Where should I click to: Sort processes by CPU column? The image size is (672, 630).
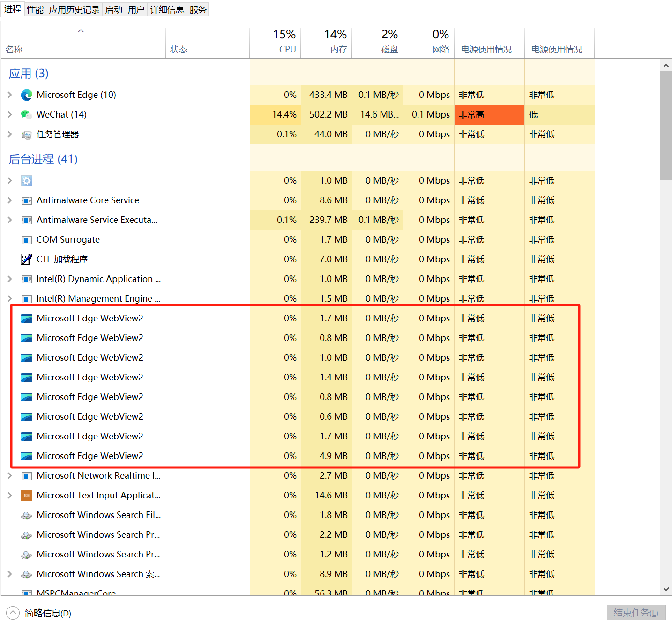(276, 42)
